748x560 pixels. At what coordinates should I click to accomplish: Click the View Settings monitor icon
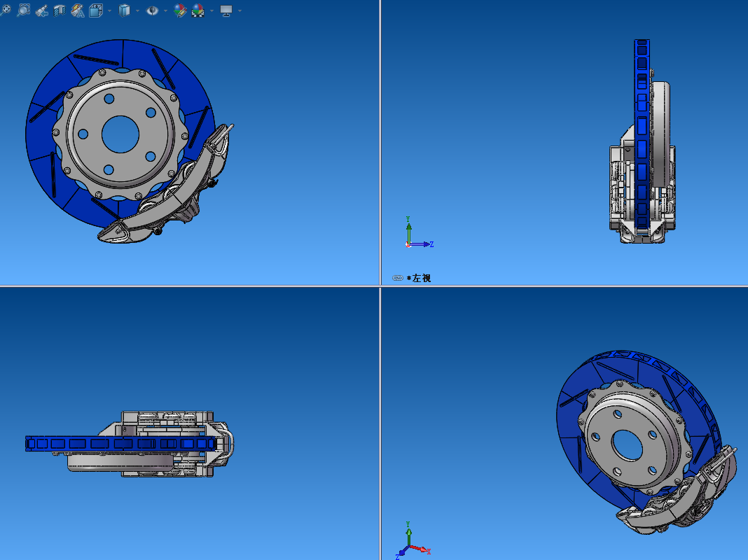(x=226, y=10)
